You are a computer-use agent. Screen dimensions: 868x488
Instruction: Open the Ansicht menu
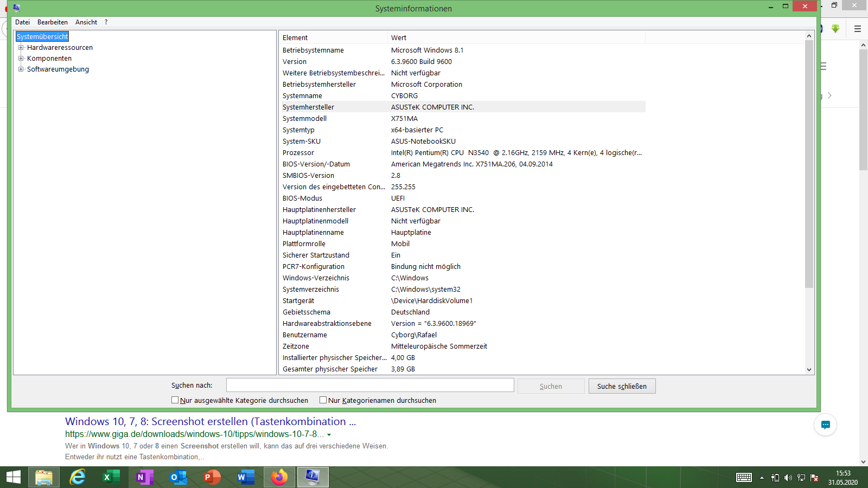coord(86,22)
